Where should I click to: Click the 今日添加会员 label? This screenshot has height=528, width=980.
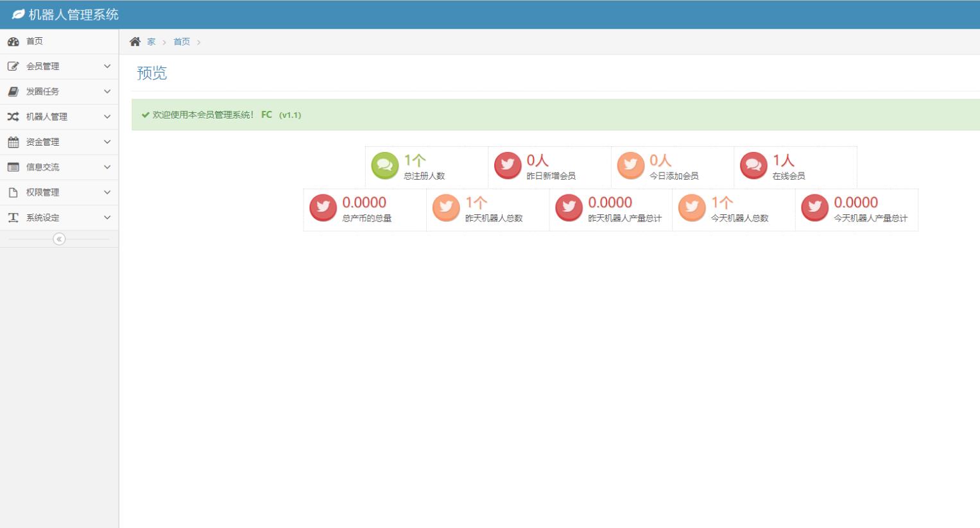pos(674,176)
